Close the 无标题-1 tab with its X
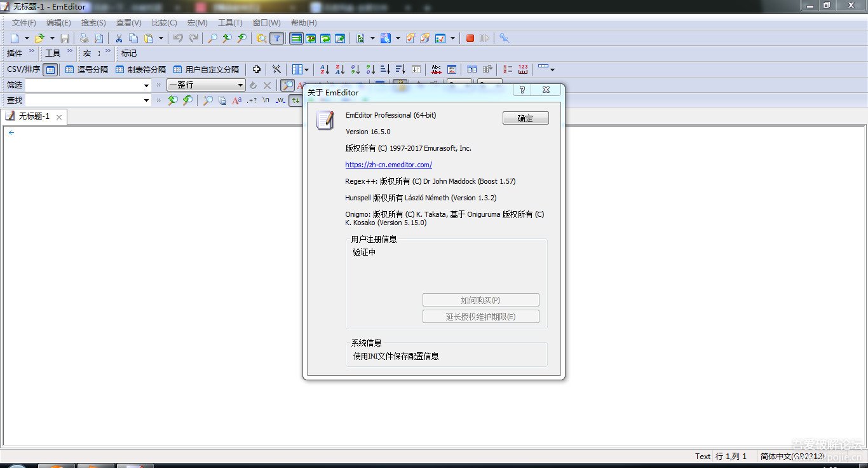Screen dimensions: 868x468 tap(59, 117)
